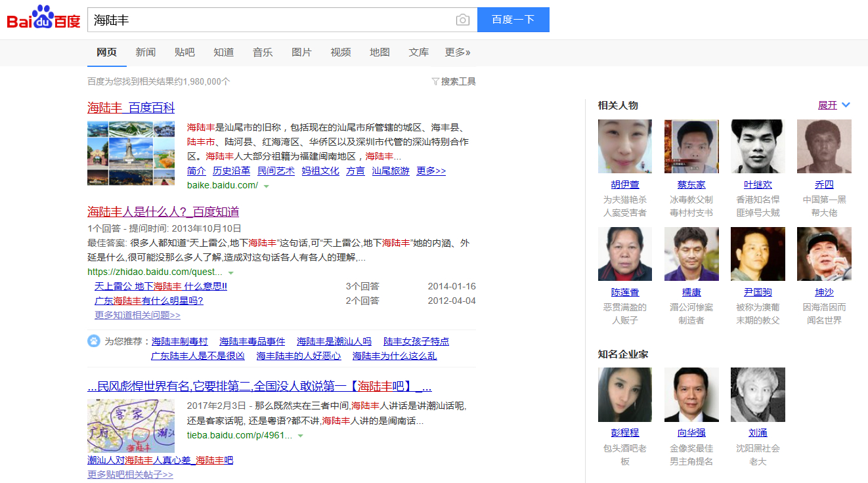Click recommended search 海陆丰制毒村
This screenshot has height=483, width=868.
click(180, 341)
